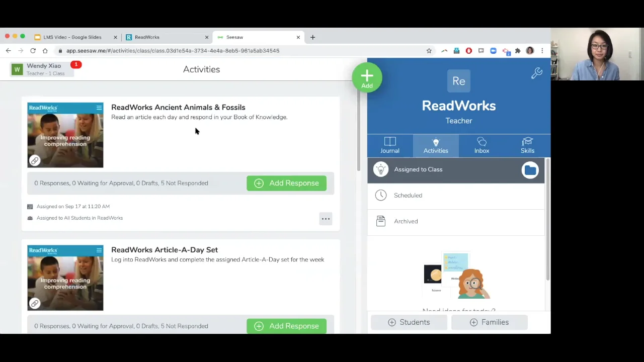The height and width of the screenshot is (362, 644).
Task: Click the address bar URL
Action: [x=173, y=51]
